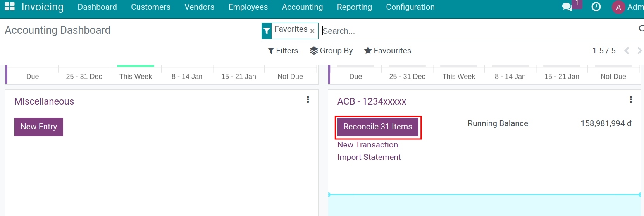Expand the Group By dropdown

[331, 51]
